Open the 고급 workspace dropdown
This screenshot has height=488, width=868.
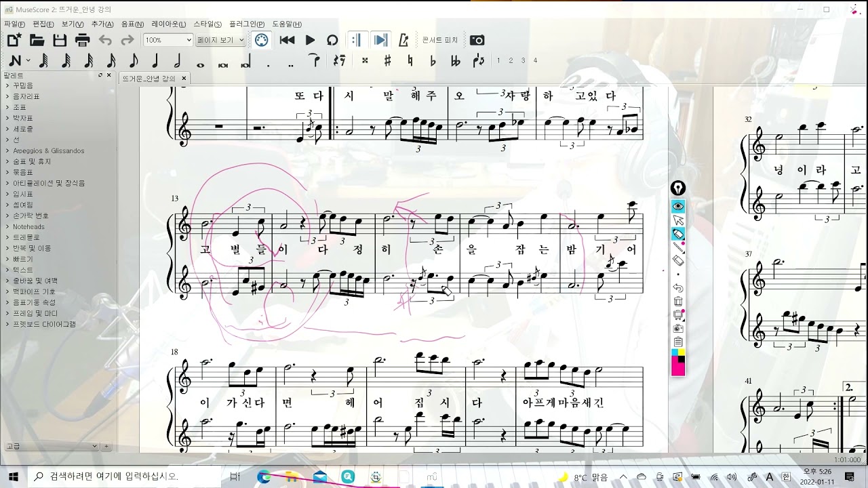(x=51, y=446)
